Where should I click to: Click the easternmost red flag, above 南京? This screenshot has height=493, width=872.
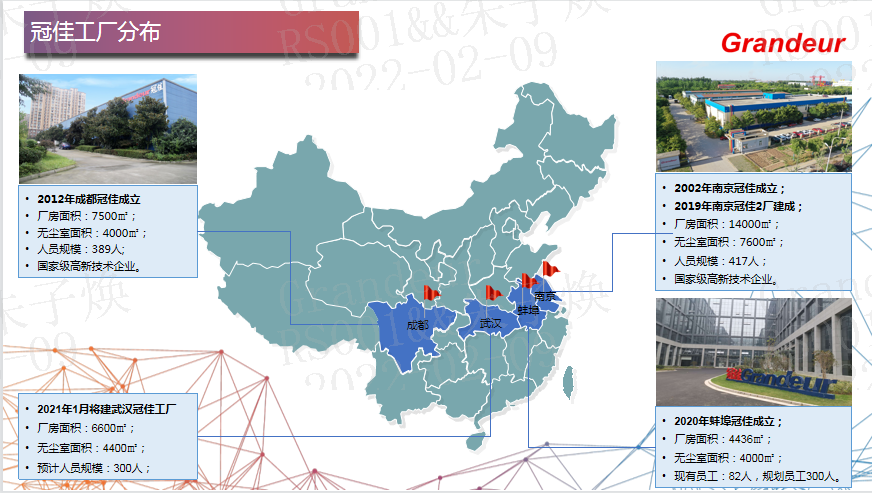[x=551, y=269]
